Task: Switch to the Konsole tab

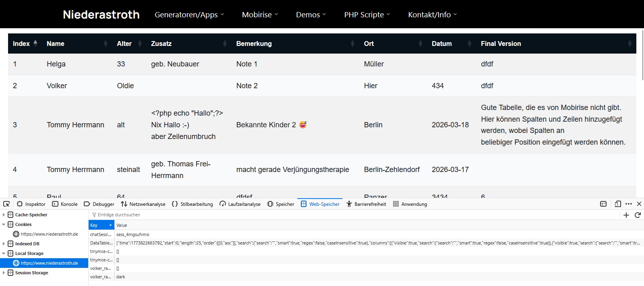Action: coord(65,204)
